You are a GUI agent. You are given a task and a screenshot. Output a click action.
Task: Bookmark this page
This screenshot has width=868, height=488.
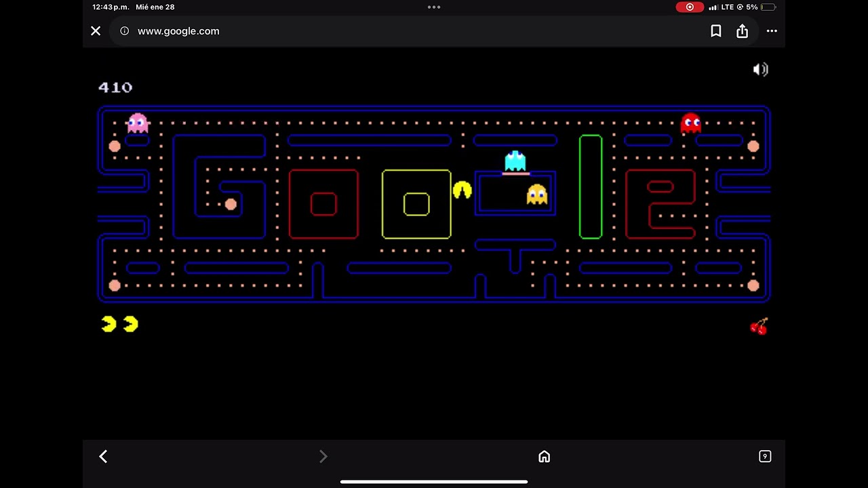click(716, 31)
